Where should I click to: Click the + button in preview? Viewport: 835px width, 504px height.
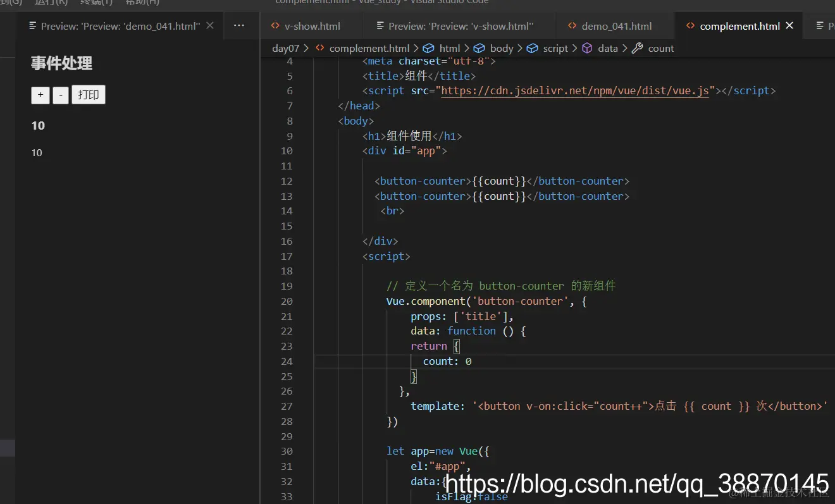point(40,95)
